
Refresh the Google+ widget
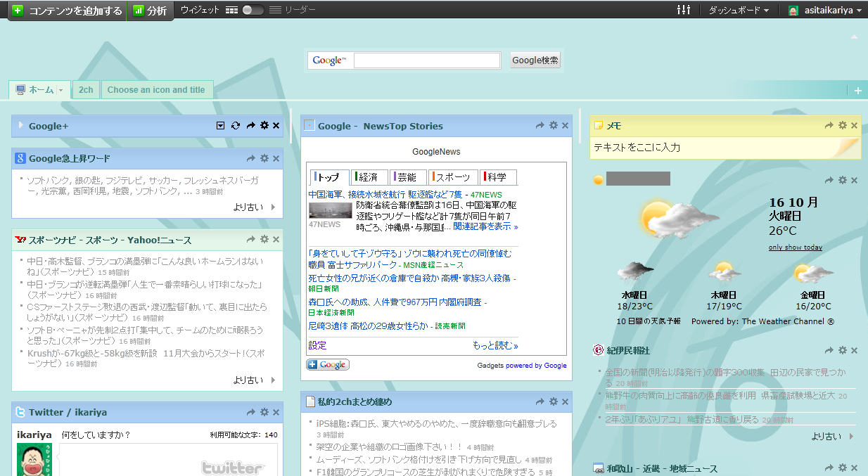pos(236,126)
